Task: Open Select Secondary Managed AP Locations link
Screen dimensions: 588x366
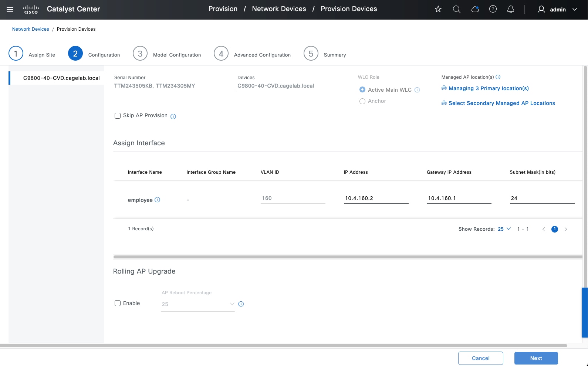Action: (x=501, y=103)
